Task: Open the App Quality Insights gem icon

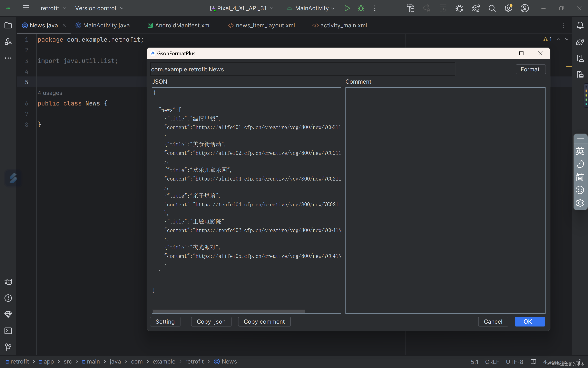Action: tap(8, 314)
